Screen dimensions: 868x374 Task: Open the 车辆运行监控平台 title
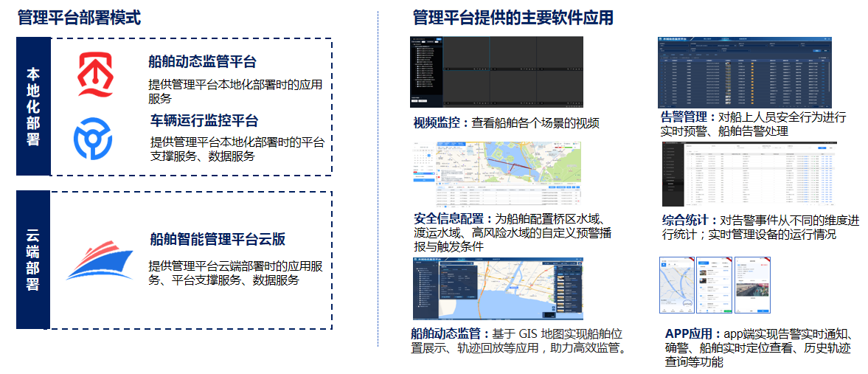tap(204, 120)
